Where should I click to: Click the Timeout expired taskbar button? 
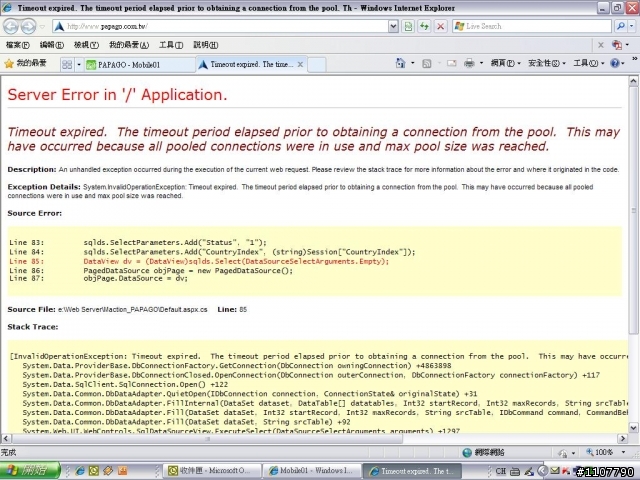[x=412, y=471]
